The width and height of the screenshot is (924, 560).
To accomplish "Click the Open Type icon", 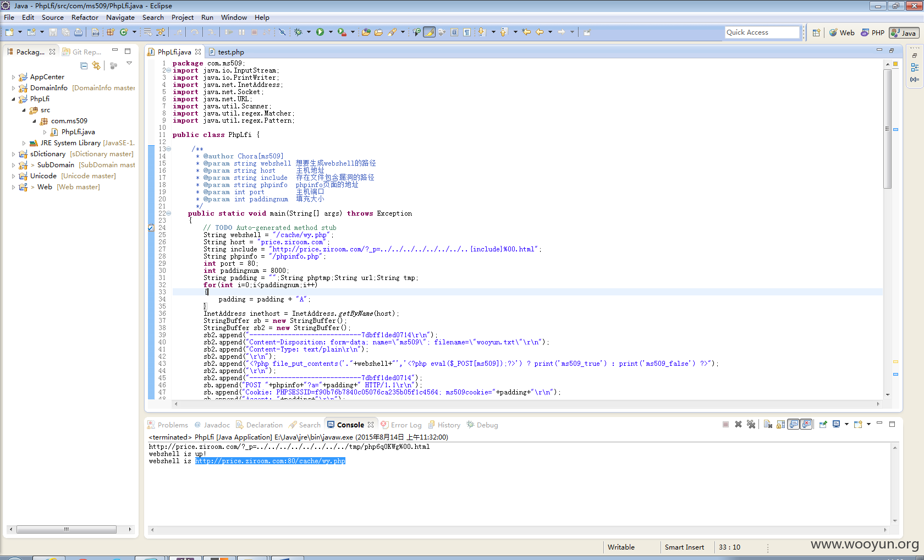I will click(x=366, y=32).
